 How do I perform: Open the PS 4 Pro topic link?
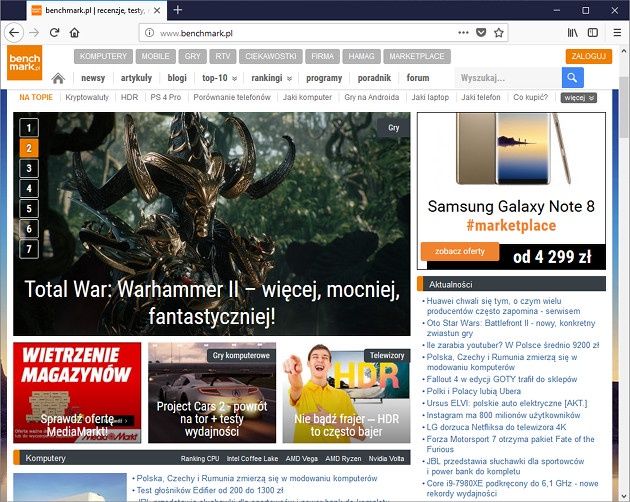pyautogui.click(x=166, y=97)
